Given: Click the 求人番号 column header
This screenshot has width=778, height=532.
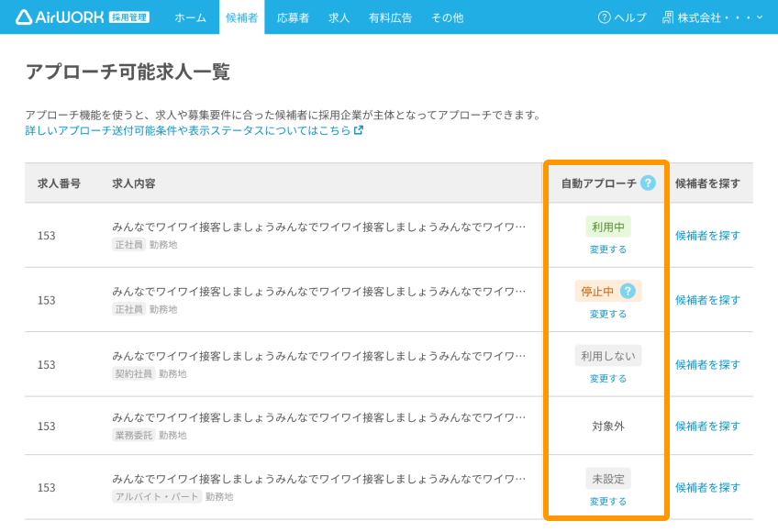Looking at the screenshot, I should tap(59, 183).
